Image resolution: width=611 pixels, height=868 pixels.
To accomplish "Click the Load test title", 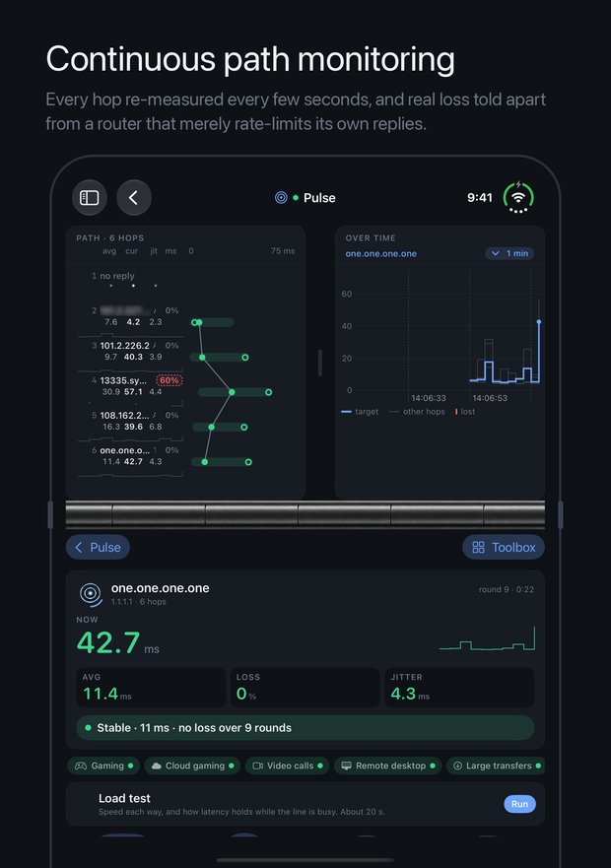I will point(124,798).
